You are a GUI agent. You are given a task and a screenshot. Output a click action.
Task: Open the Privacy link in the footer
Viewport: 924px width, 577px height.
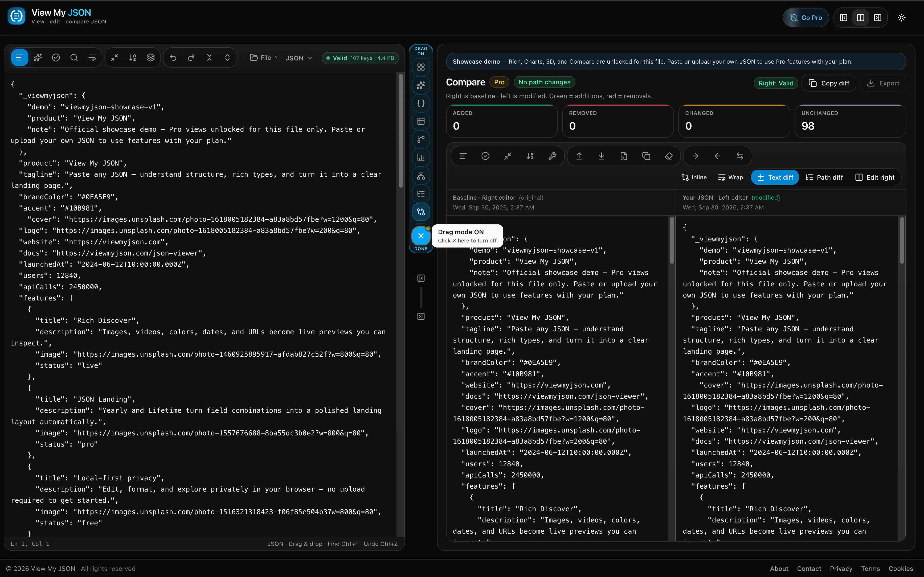coord(841,568)
